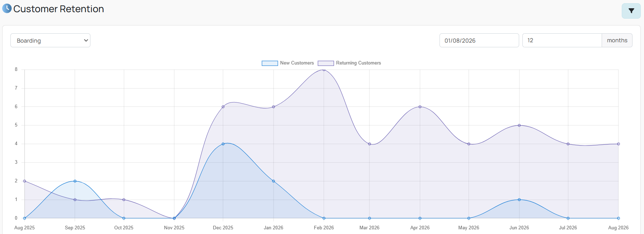This screenshot has height=234, width=644.
Task: Select Returning Customers point at Dec 2025
Action: pos(223,107)
